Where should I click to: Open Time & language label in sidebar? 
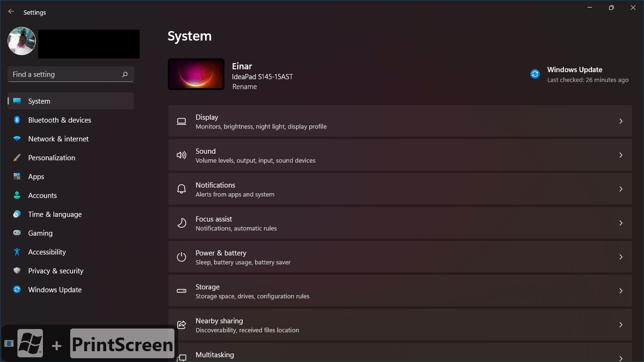(x=55, y=214)
